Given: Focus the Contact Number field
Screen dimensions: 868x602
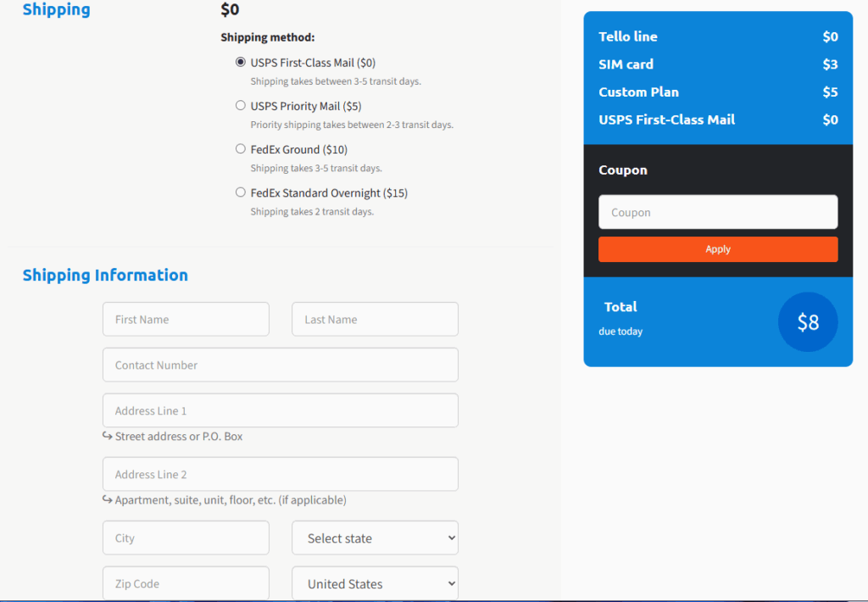Looking at the screenshot, I should point(280,365).
